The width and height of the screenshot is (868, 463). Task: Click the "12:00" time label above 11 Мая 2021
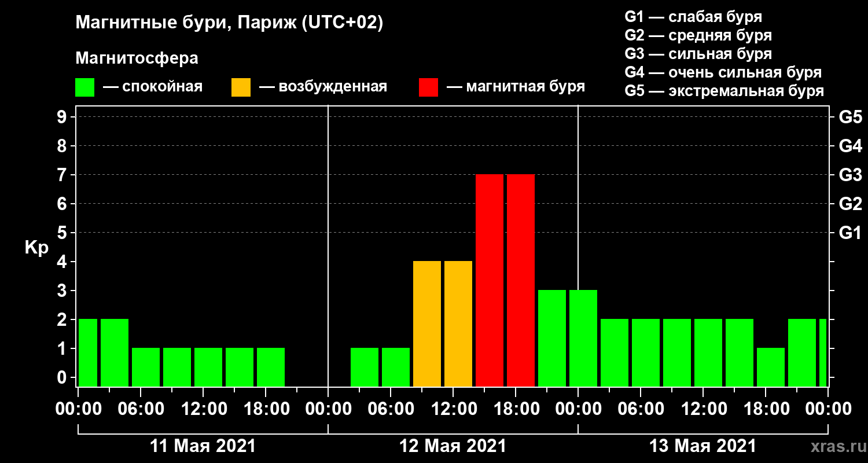click(x=203, y=409)
